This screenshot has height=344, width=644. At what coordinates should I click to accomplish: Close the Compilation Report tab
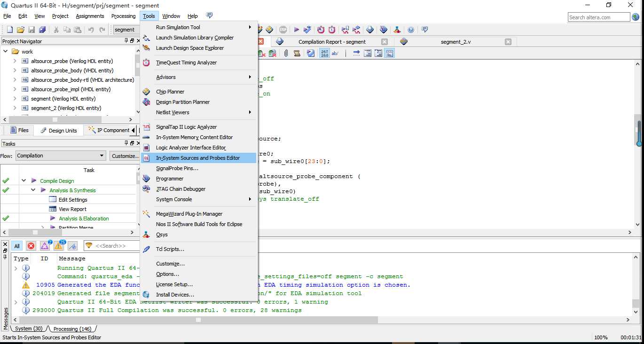coord(385,42)
